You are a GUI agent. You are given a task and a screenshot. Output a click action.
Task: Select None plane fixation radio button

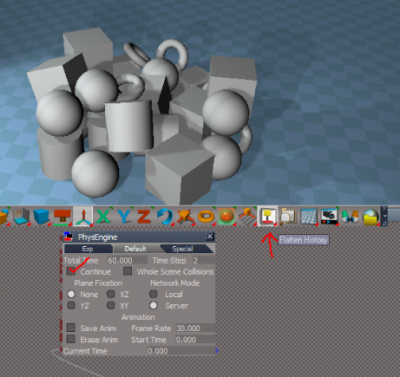pos(71,294)
